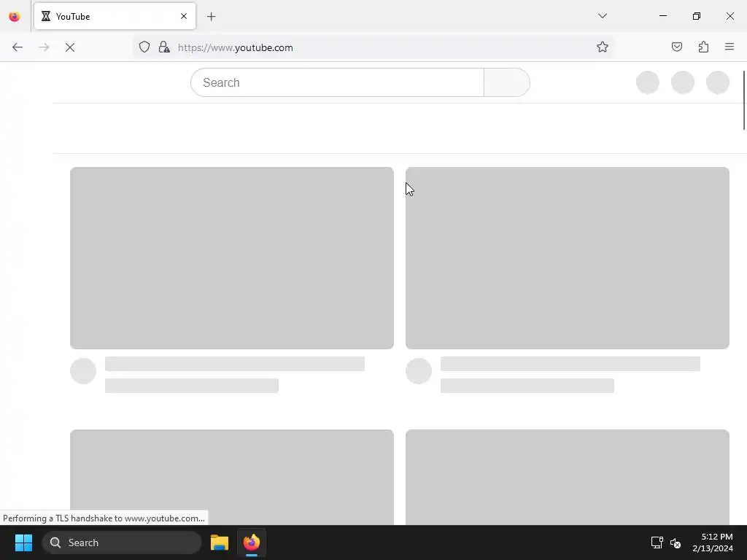Close the YouTube tab
This screenshot has width=747, height=560.
[184, 16]
